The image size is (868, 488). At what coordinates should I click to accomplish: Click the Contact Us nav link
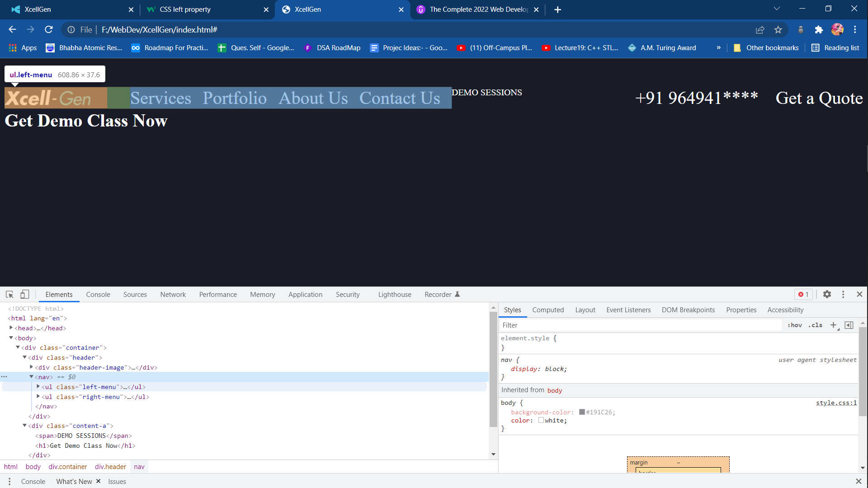click(400, 98)
